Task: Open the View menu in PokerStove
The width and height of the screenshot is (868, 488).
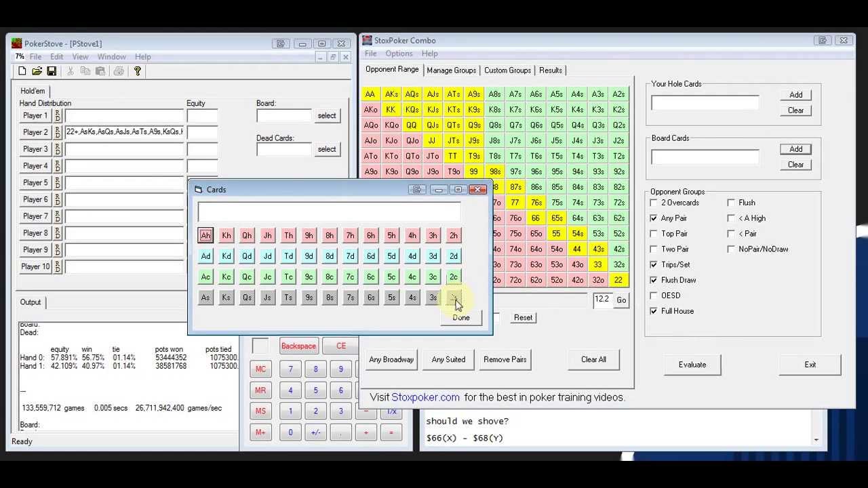Action: tap(80, 57)
